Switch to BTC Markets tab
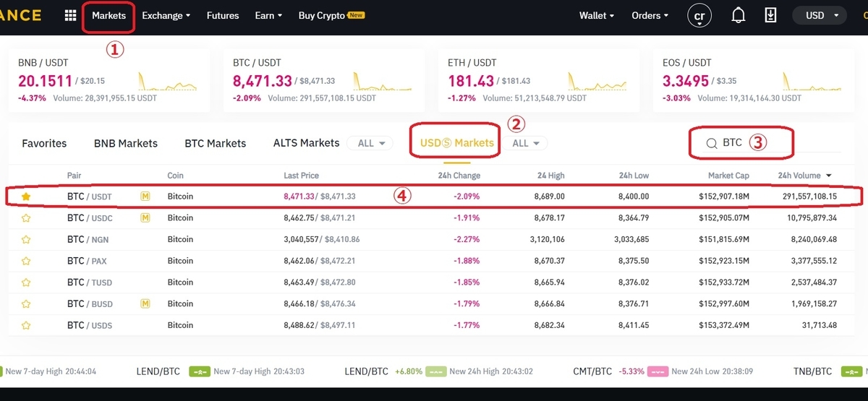The height and width of the screenshot is (401, 868). point(216,143)
